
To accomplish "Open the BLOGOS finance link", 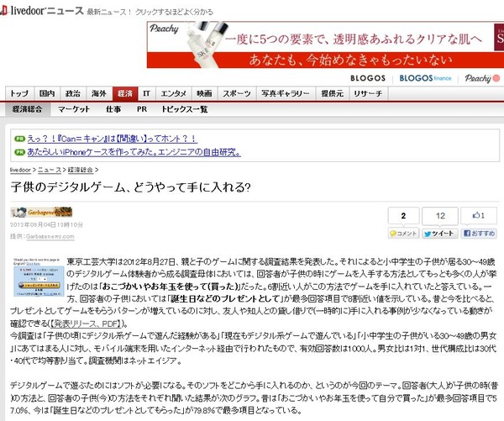I will pos(425,78).
